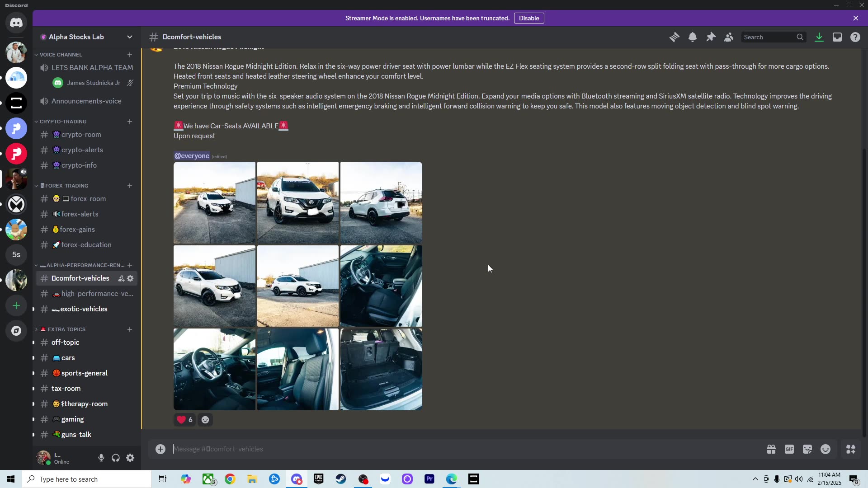Switch to the forex-education channel

click(x=86, y=244)
